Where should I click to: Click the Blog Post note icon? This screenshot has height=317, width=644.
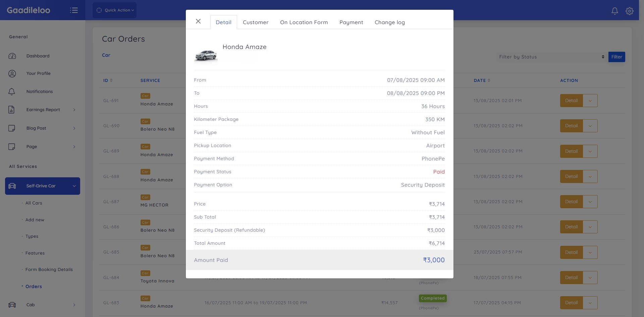12,128
